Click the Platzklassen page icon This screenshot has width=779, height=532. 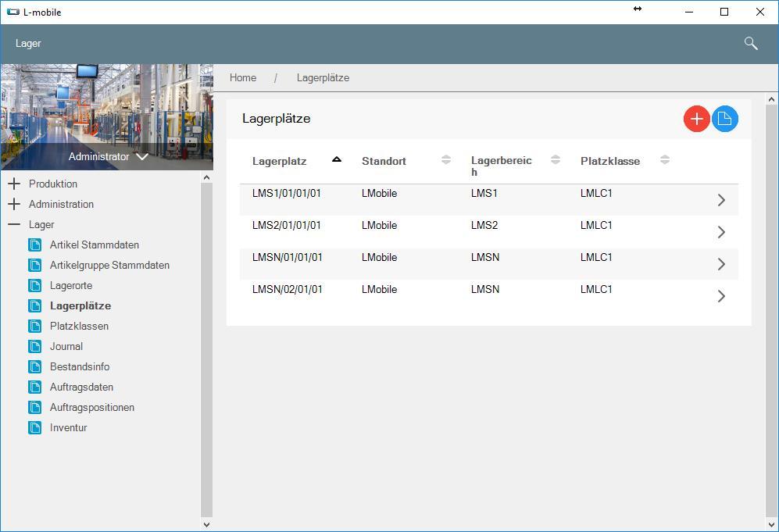[x=35, y=327]
